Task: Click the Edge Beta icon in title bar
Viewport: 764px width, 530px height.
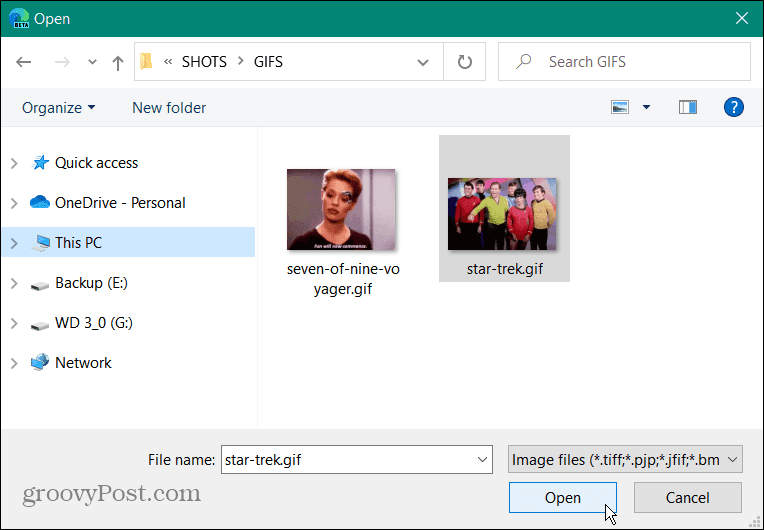Action: point(19,19)
